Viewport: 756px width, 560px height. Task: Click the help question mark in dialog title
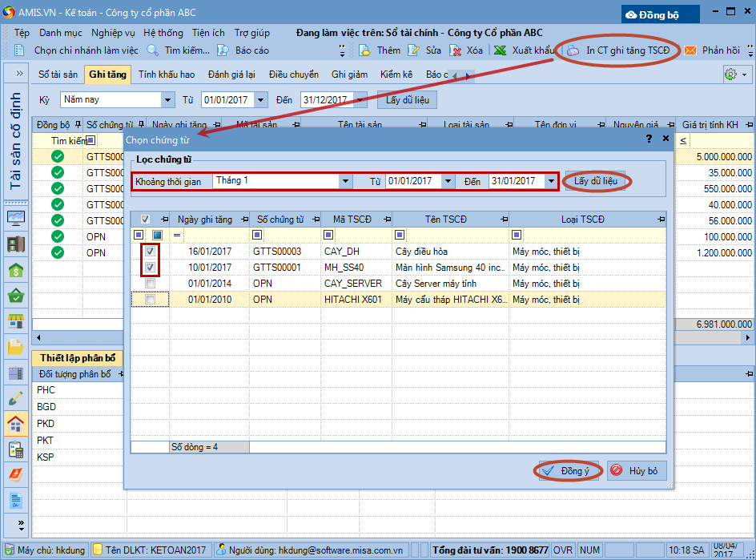click(649, 139)
